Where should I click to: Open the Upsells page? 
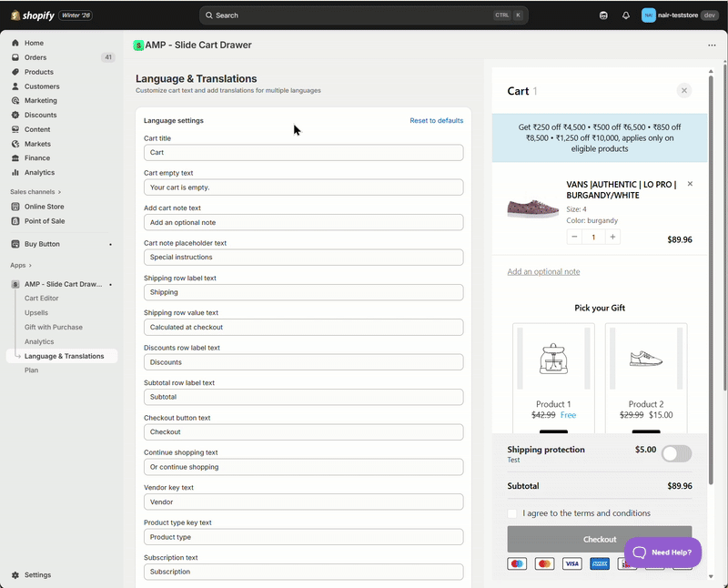pyautogui.click(x=36, y=312)
